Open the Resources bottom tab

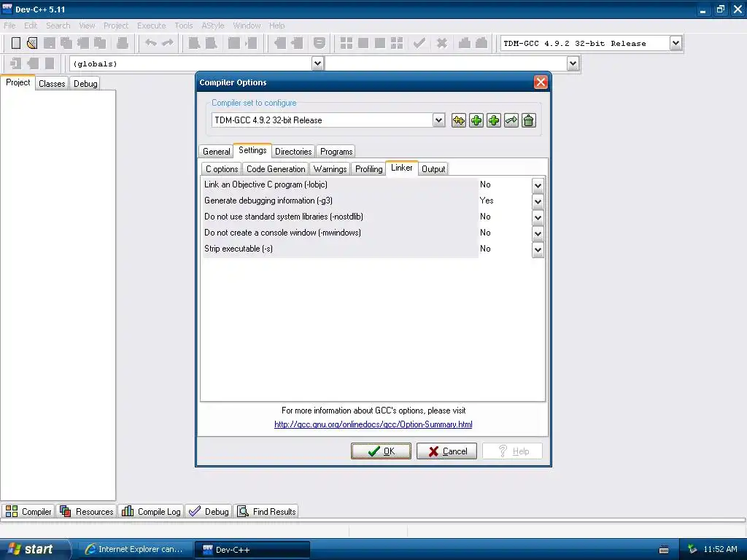point(86,511)
